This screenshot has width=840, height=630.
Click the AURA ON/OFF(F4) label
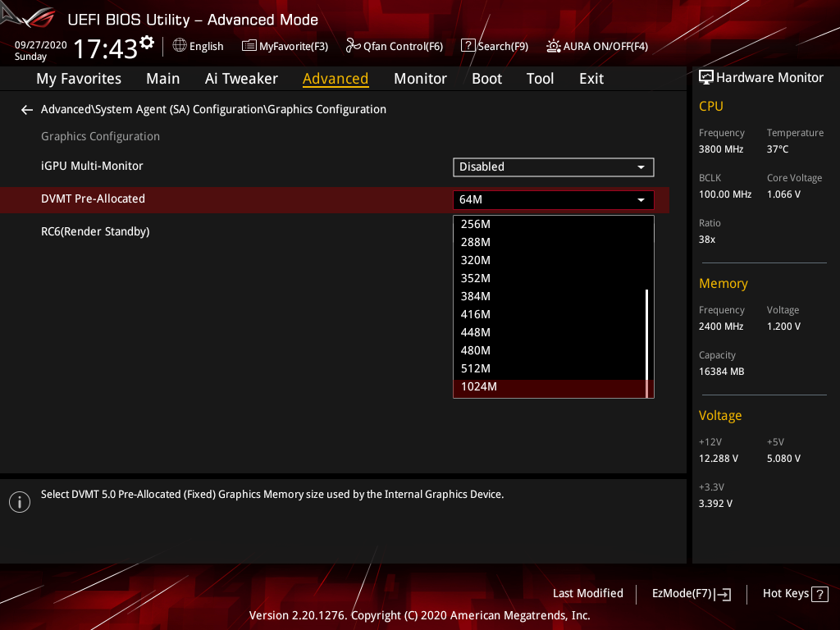click(605, 47)
